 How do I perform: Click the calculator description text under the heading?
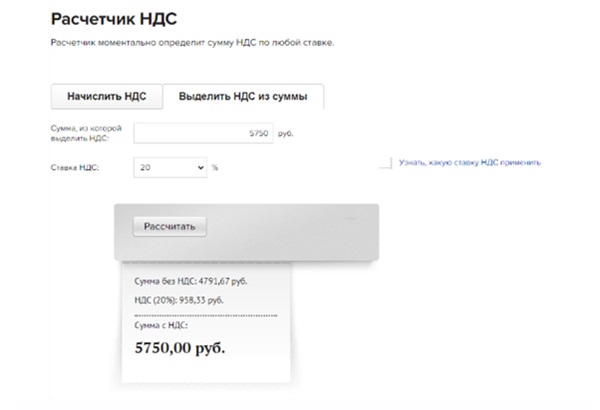point(191,43)
